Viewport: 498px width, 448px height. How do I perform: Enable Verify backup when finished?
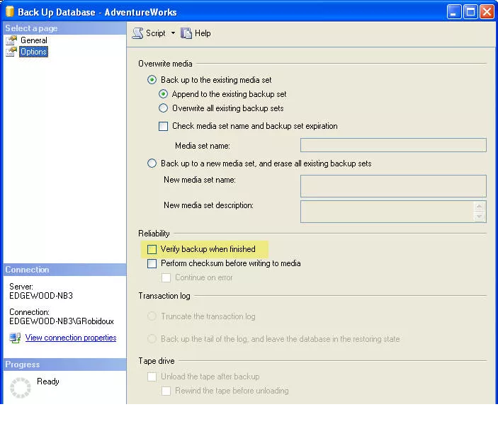point(152,249)
